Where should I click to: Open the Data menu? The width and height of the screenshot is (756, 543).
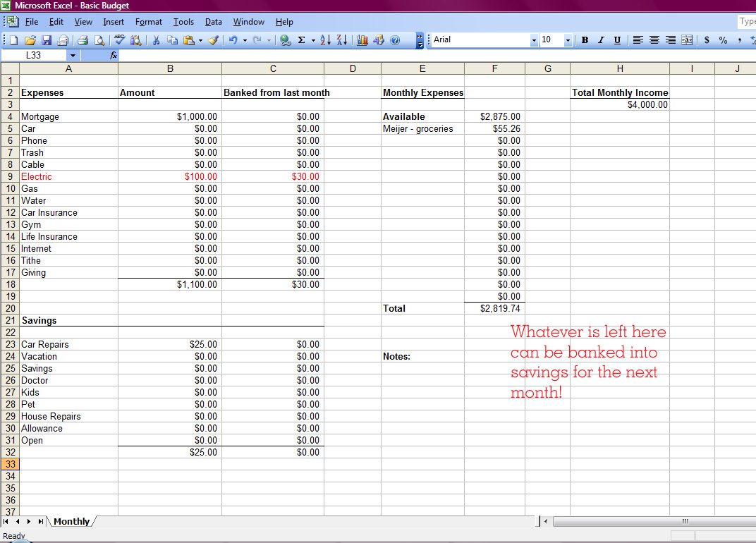(x=213, y=22)
